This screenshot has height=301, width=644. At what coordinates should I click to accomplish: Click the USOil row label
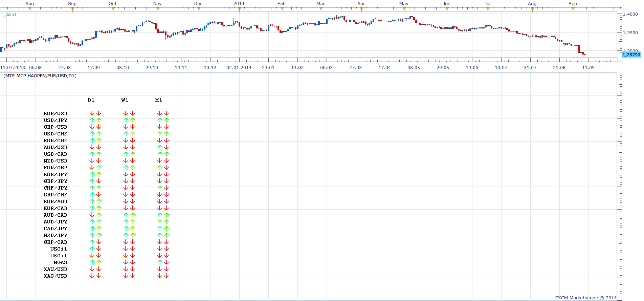pyautogui.click(x=59, y=249)
